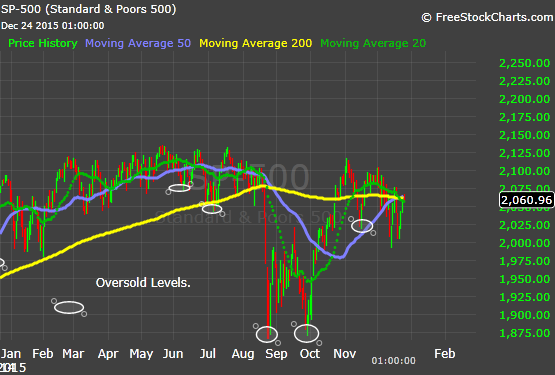Screen dimensions: 555x375
Task: Select the Moving Average 20 legend label
Action: point(373,43)
